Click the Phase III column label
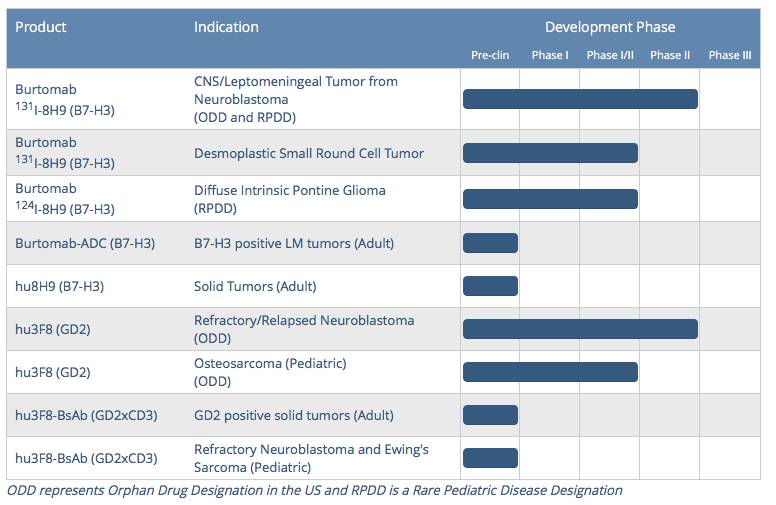Image resolution: width=776 pixels, height=505 pixels. click(730, 55)
